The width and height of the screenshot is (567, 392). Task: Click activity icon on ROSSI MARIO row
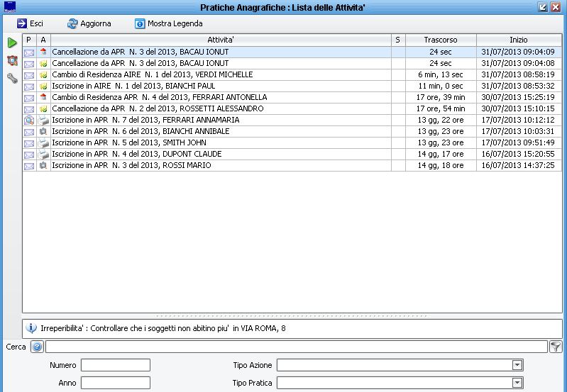tap(43, 165)
